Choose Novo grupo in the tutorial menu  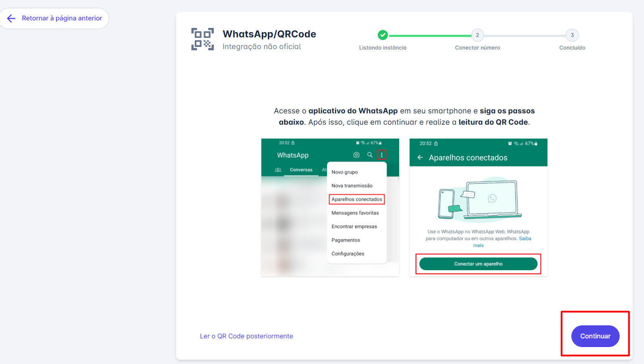[x=345, y=172]
